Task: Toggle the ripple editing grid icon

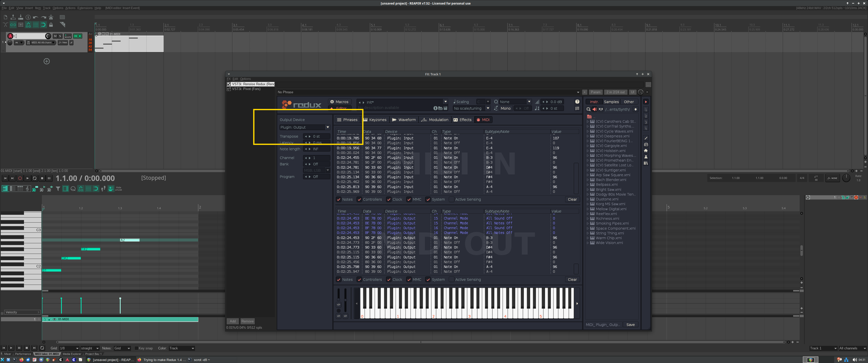Action: pos(20,25)
